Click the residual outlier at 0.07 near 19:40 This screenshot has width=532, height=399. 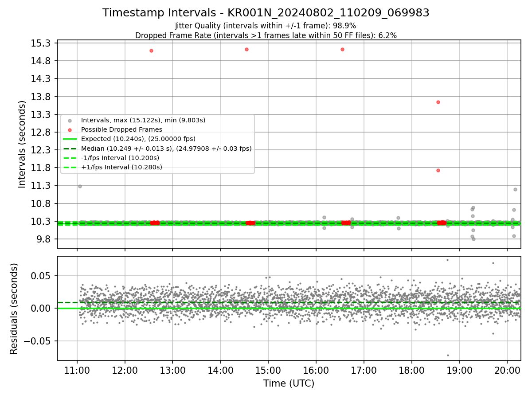(493, 263)
